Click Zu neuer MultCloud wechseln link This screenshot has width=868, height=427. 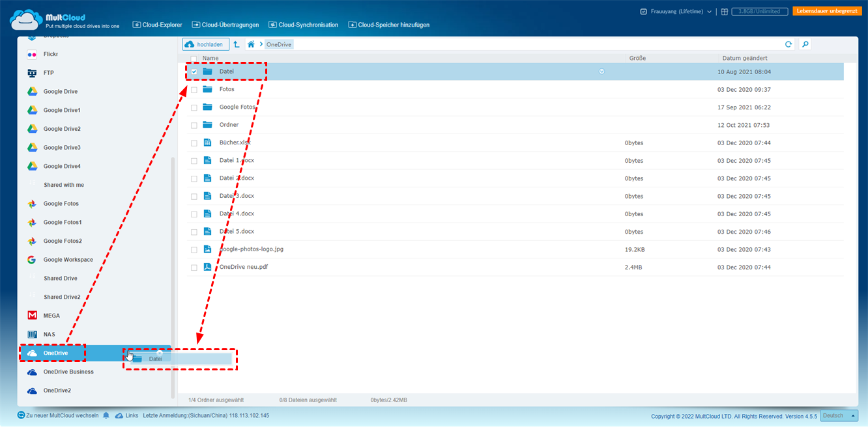(58, 415)
